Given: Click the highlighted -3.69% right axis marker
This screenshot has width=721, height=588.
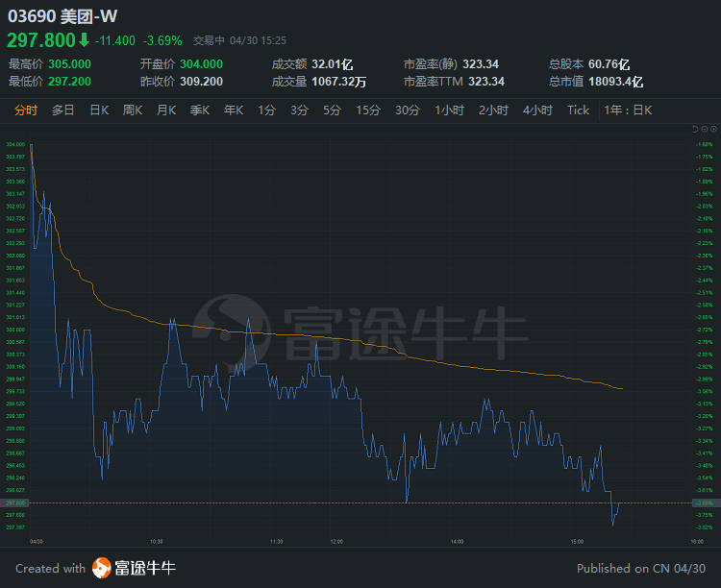Looking at the screenshot, I should (705, 502).
